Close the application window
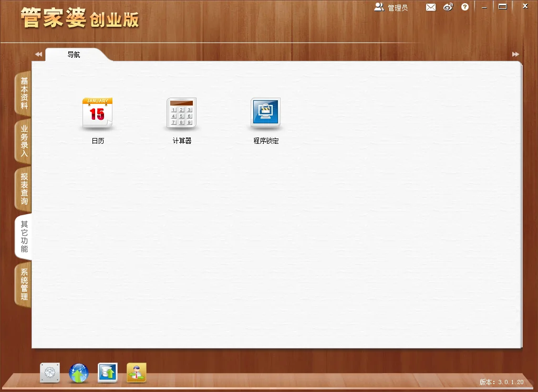 (x=525, y=6)
